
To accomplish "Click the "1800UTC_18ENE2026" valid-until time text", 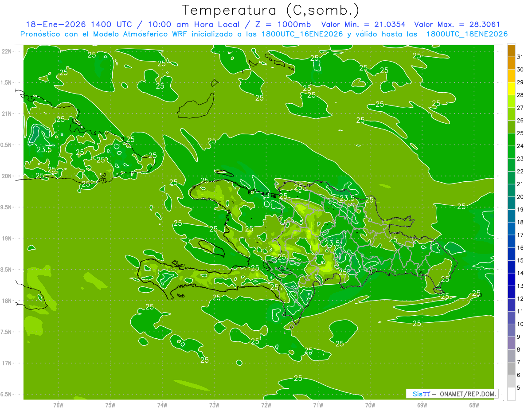I will tap(467, 34).
